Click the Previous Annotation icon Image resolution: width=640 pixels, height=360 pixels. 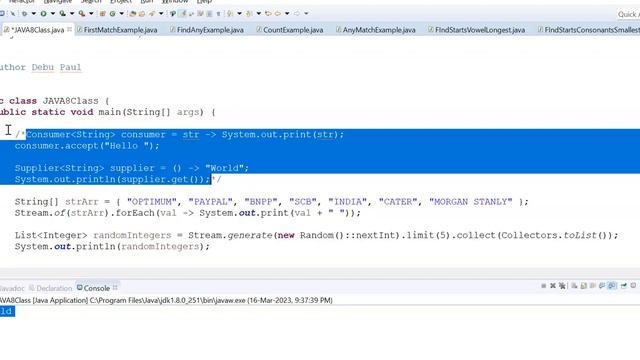pos(249,14)
